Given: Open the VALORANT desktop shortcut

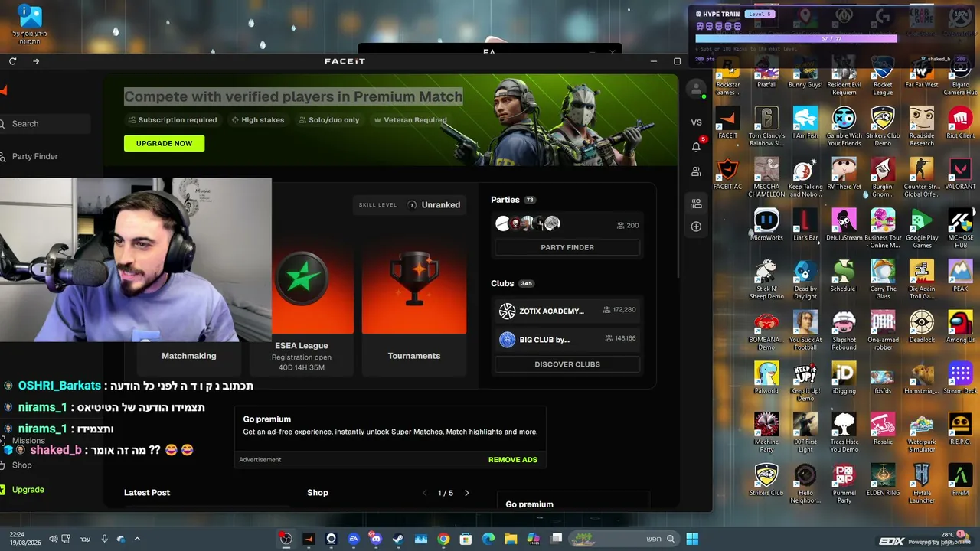Looking at the screenshot, I should tap(960, 174).
